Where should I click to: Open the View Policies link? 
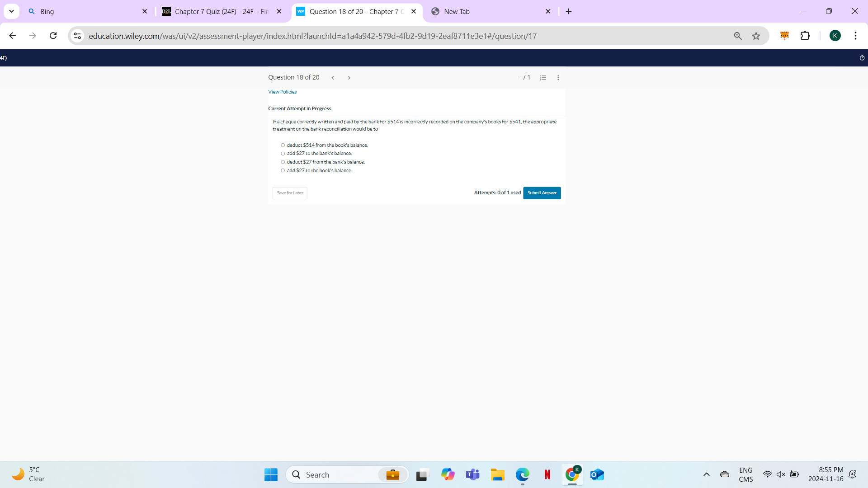(282, 92)
